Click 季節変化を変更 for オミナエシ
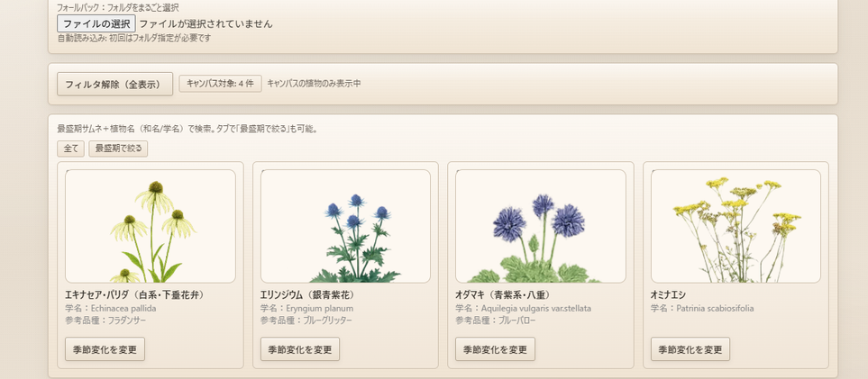 (690, 349)
